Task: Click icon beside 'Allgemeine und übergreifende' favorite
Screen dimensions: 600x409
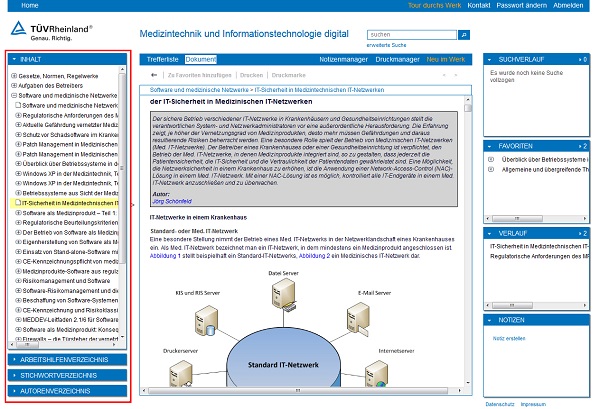Action: (x=491, y=169)
